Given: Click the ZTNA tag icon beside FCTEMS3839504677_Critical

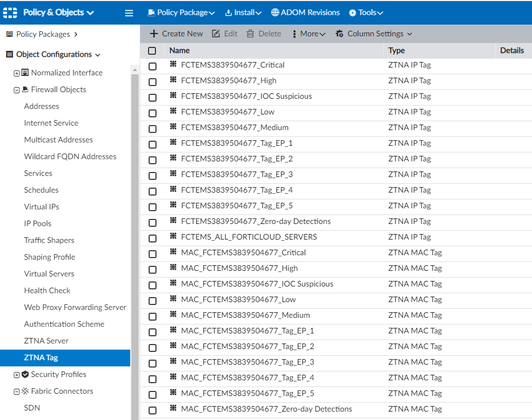Looking at the screenshot, I should 173,64.
